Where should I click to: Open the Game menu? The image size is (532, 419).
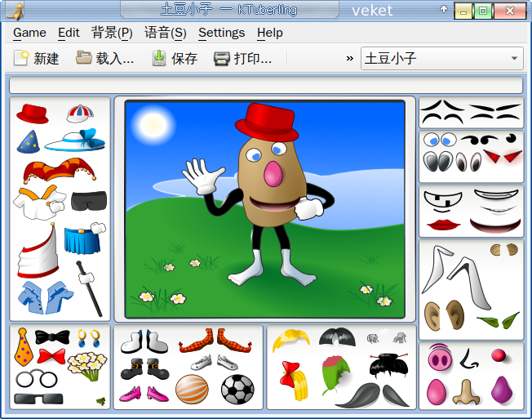point(29,33)
